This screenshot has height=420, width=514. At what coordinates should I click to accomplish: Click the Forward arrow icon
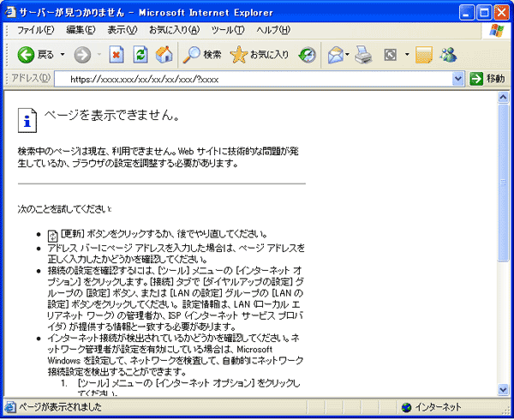(82, 54)
